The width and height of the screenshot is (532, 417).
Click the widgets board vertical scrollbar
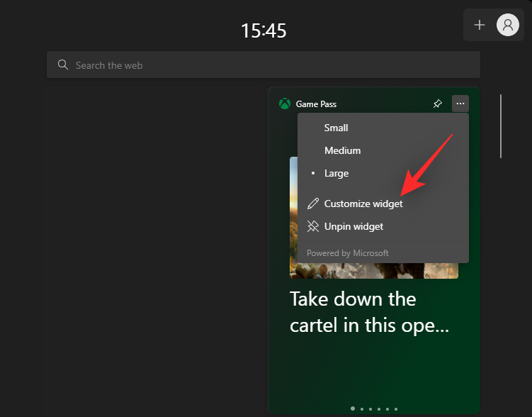pyautogui.click(x=501, y=126)
